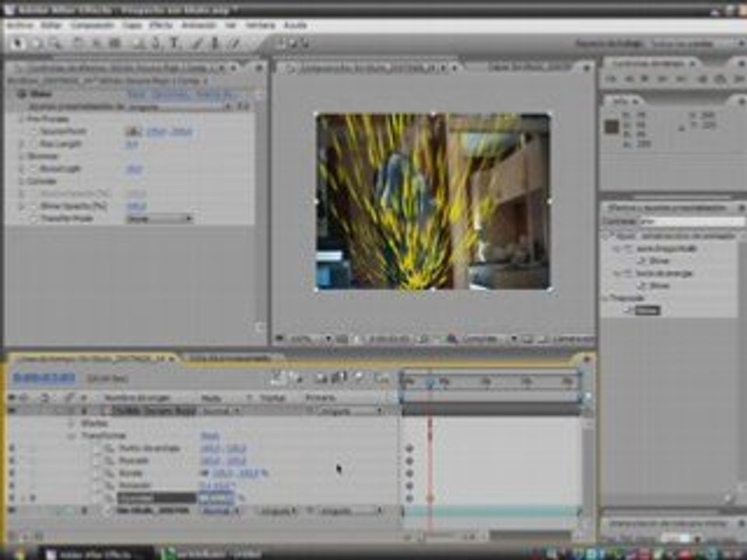Open the Animación menu

point(198,25)
